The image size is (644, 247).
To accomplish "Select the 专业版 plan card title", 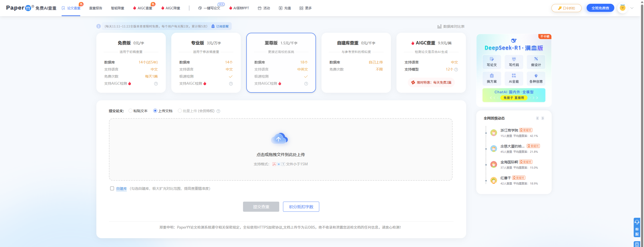I will point(197,43).
